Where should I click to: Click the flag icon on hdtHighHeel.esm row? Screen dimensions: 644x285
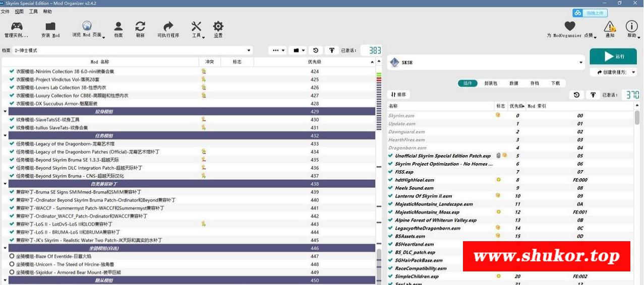click(499, 180)
